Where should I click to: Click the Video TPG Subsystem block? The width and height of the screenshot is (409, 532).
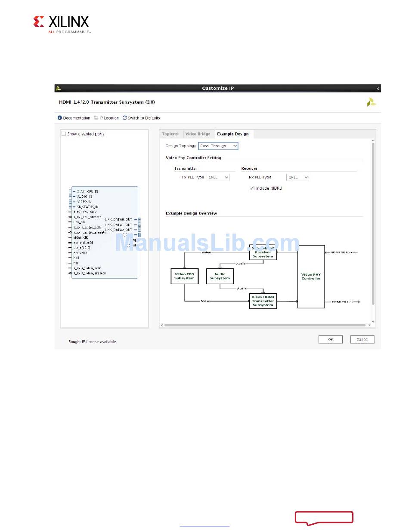click(x=185, y=276)
